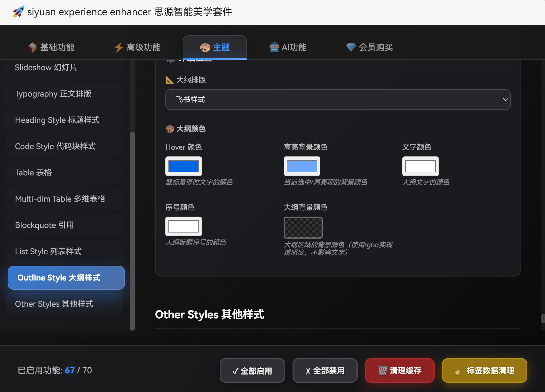The image size is (545, 392).
Task: Switch to the AI功能 tab
Action: (x=288, y=47)
